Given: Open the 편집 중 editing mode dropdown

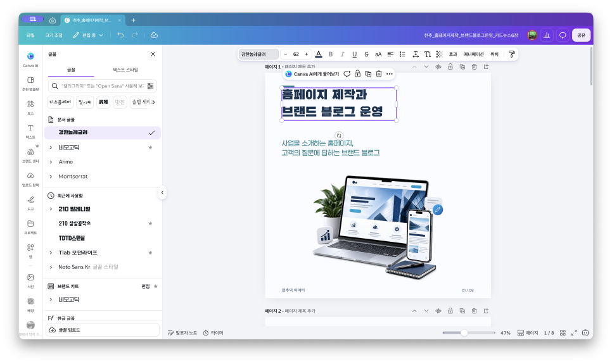Looking at the screenshot, I should (88, 35).
